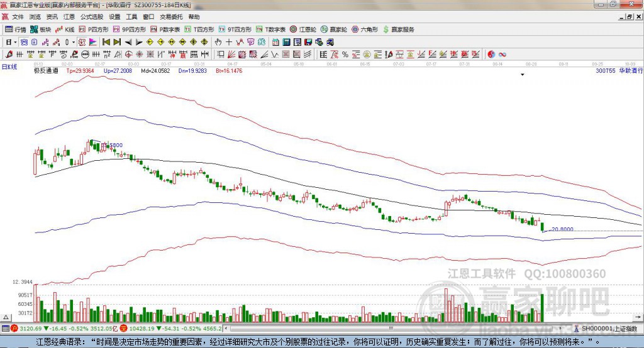644x348 pixels.
Task: Click the blue infinity loop icon
Action: pyautogui.click(x=502, y=54)
